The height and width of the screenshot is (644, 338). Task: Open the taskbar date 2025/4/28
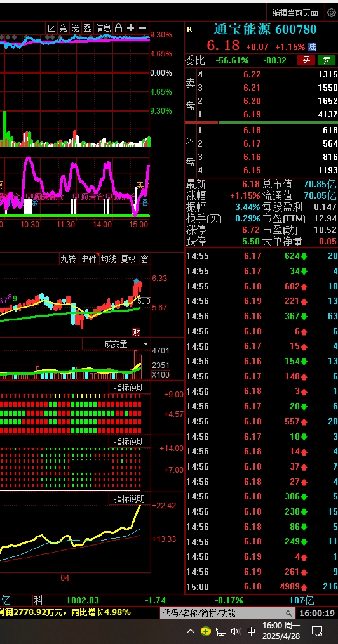point(282,636)
